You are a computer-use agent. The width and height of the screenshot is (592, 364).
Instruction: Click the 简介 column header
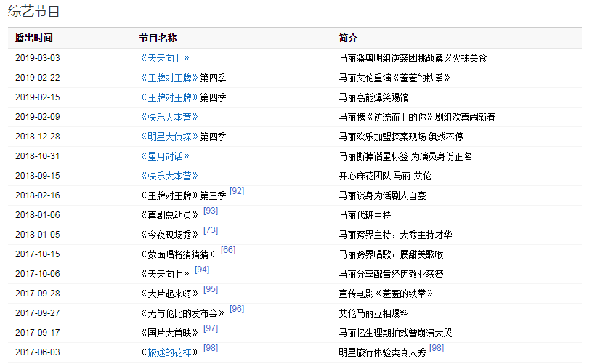(x=348, y=38)
